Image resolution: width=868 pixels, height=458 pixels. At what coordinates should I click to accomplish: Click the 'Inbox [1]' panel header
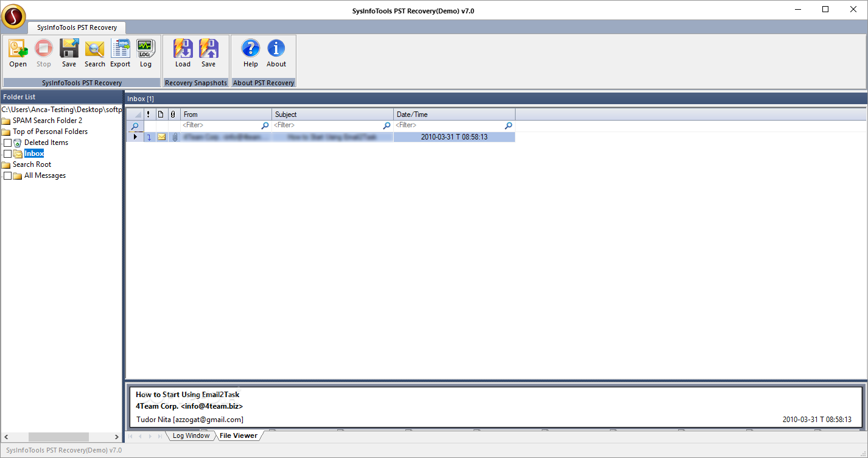pyautogui.click(x=496, y=99)
